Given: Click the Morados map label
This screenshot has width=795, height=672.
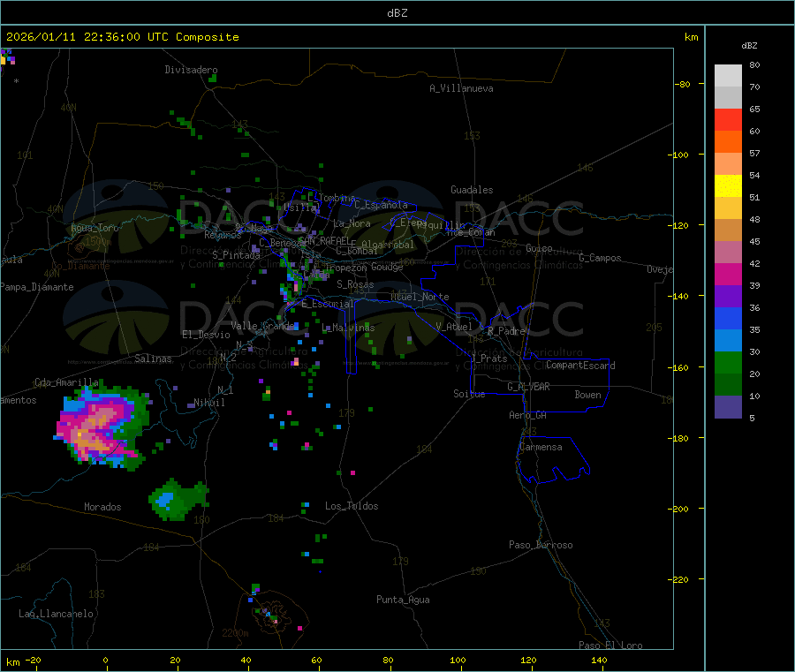Looking at the screenshot, I should click(103, 507).
